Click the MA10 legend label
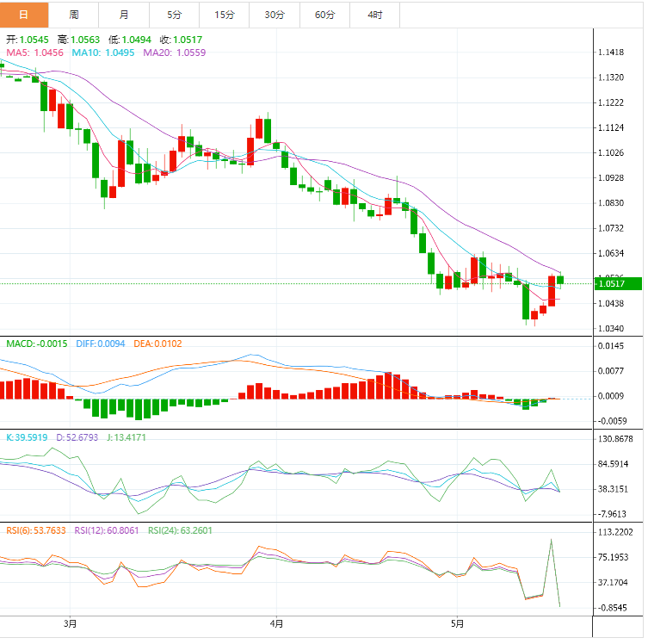Image resolution: width=648 pixels, height=644 pixels. tap(103, 53)
